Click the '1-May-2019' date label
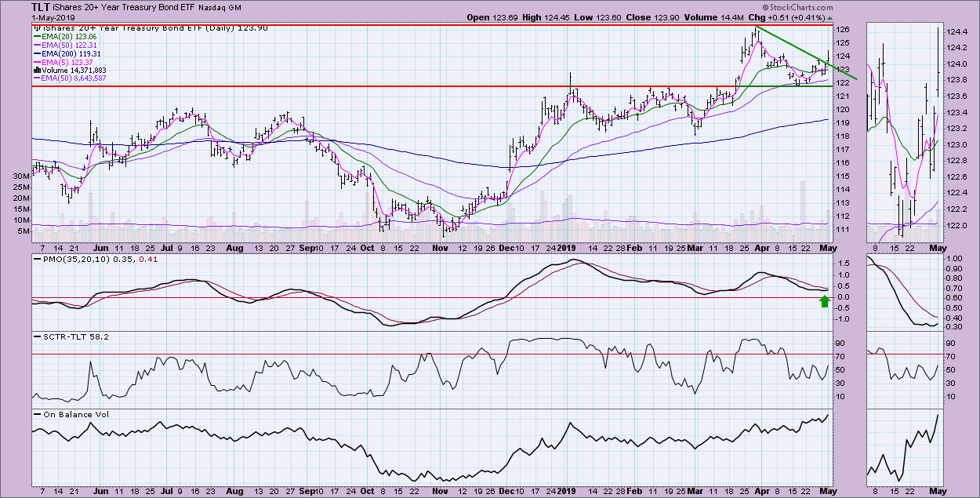This screenshot has height=498, width=980. click(54, 18)
